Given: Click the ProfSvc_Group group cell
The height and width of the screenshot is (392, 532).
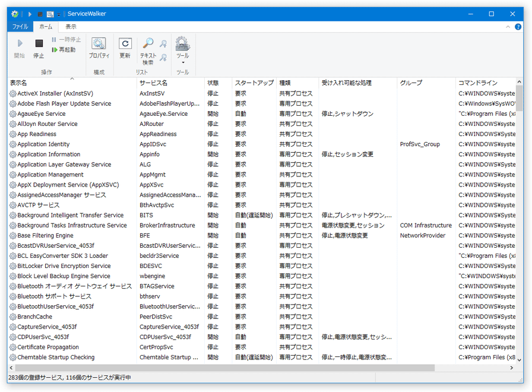Looking at the screenshot, I should tap(420, 144).
